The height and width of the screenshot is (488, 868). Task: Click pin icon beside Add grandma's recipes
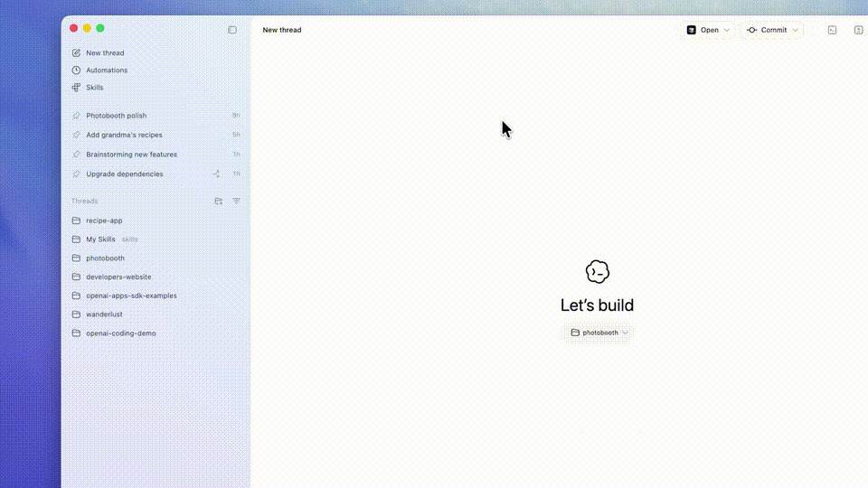click(x=76, y=135)
